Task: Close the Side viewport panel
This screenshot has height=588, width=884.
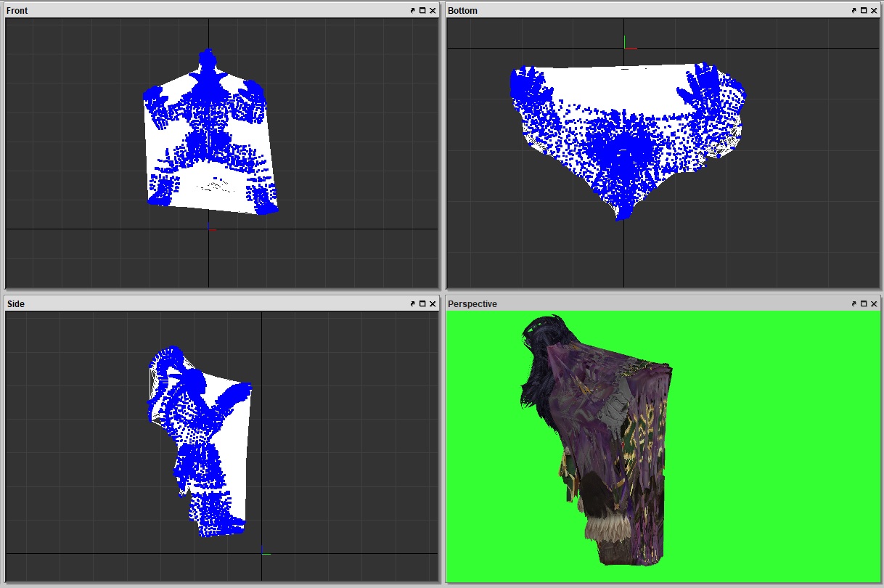Action: coord(433,304)
